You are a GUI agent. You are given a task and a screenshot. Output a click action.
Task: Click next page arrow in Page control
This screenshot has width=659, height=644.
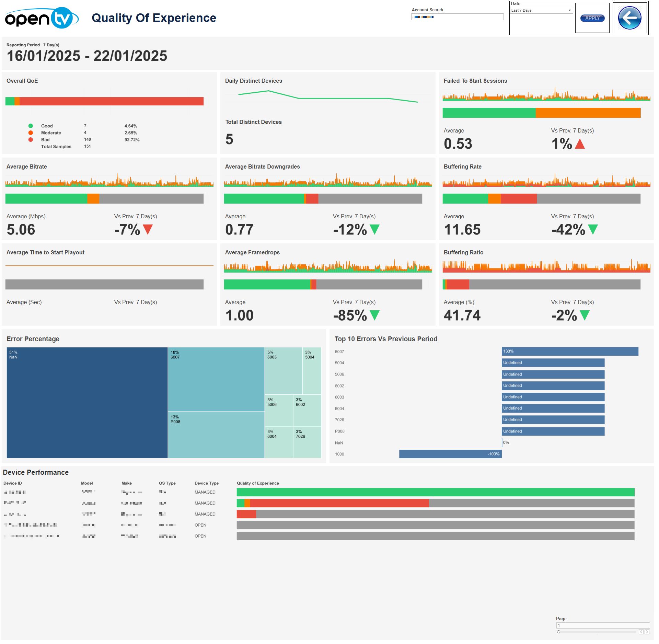point(647,632)
